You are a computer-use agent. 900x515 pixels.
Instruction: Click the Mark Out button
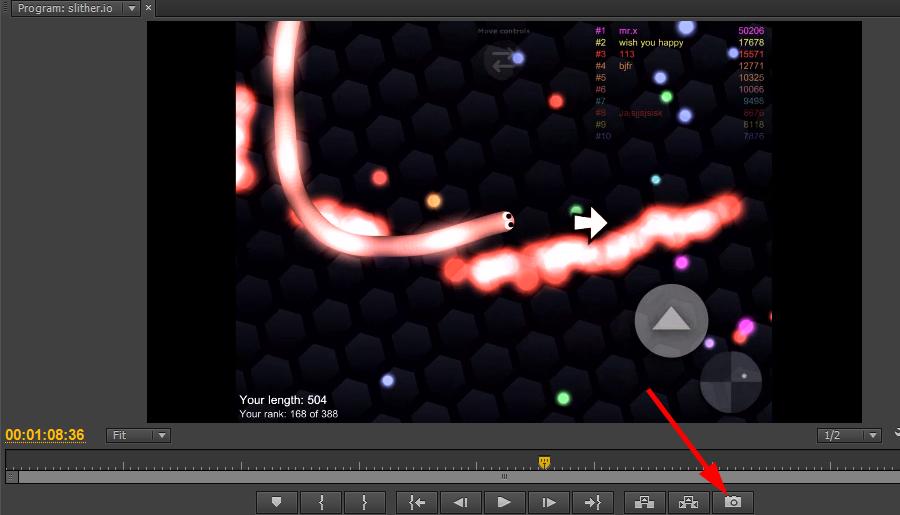click(364, 503)
